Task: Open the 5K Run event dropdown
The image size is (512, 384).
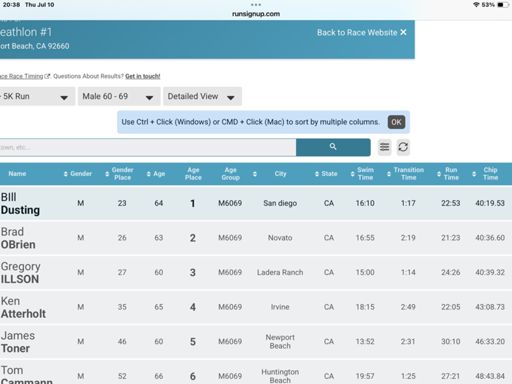Action: [37, 96]
